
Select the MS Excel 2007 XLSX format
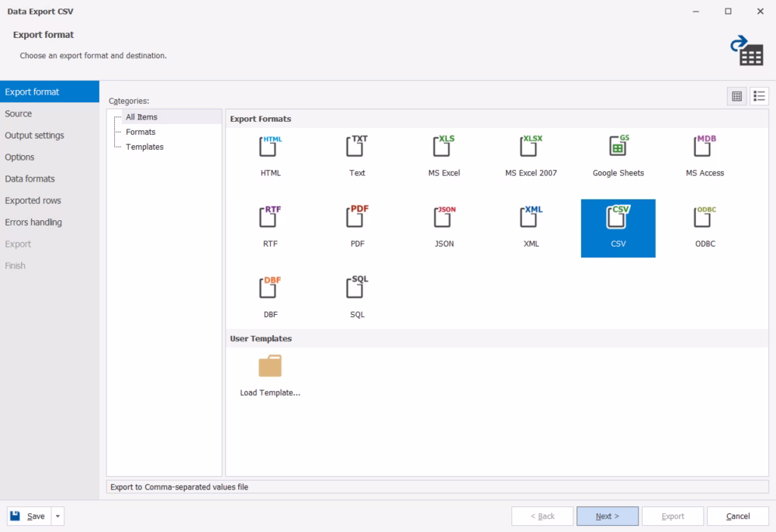click(x=531, y=147)
